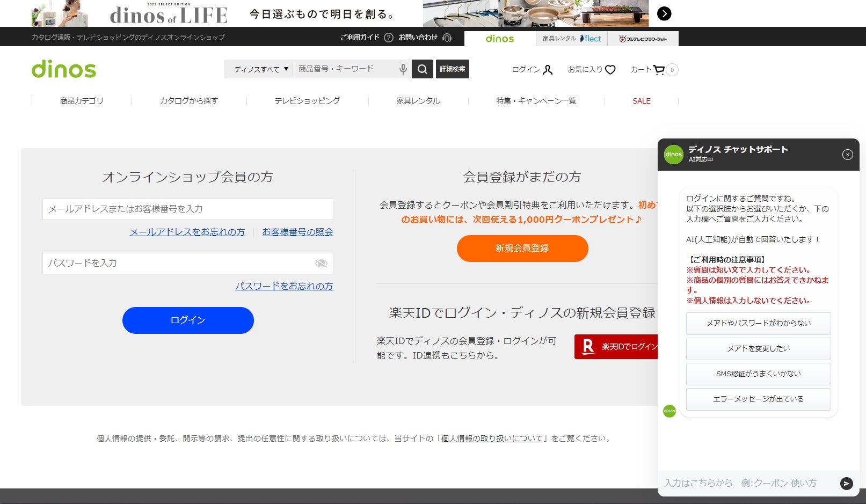This screenshot has width=866, height=504.
Task: Click the 詳細検索 button
Action: [453, 69]
